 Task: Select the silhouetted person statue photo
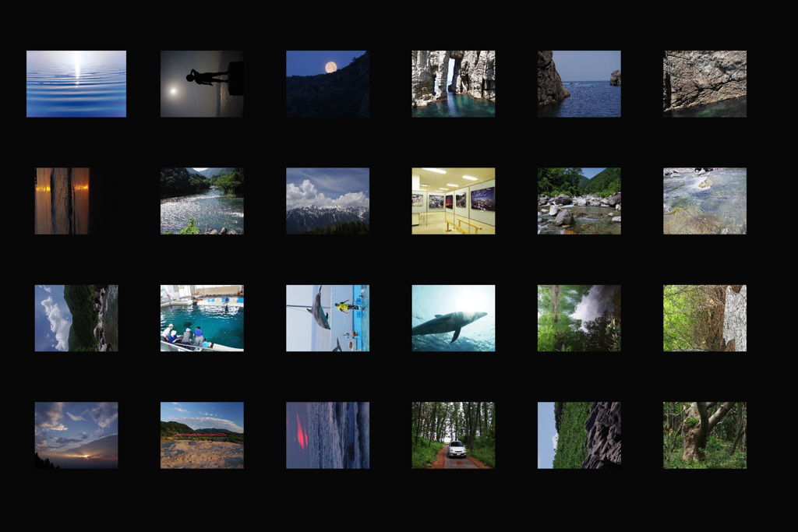tap(202, 84)
